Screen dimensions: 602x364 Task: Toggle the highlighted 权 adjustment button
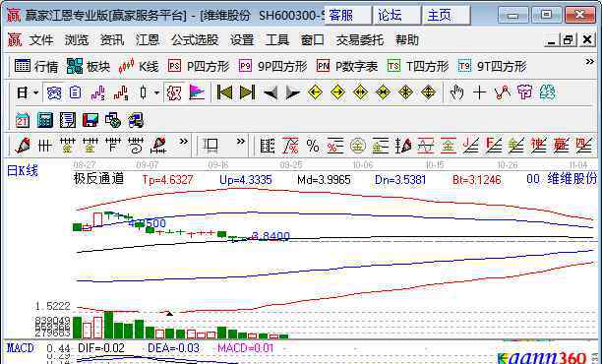coord(174,92)
